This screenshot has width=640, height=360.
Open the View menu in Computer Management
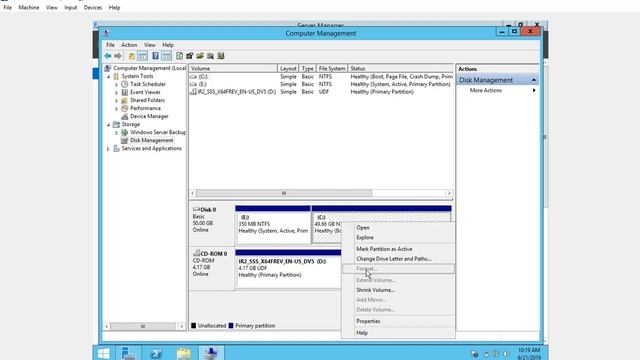point(149,45)
